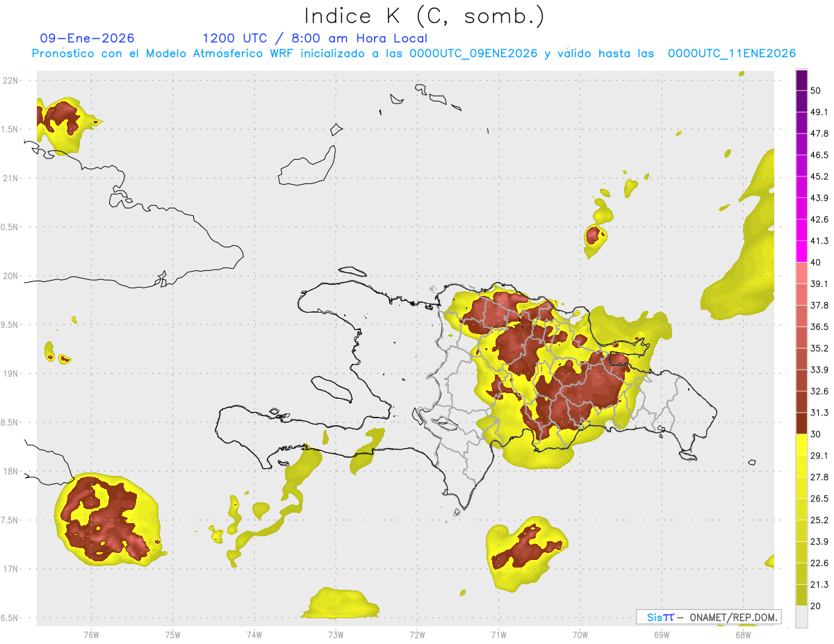
Task: Click the 'SisTT - ONAMET/REP.DOM.' credit box
Action: 708,617
